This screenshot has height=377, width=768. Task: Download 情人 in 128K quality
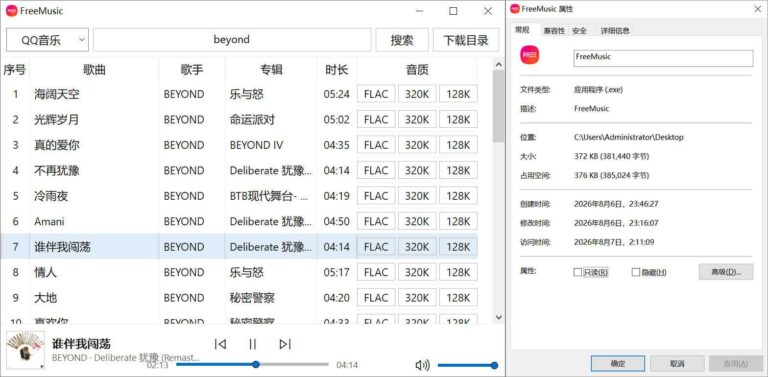click(458, 272)
